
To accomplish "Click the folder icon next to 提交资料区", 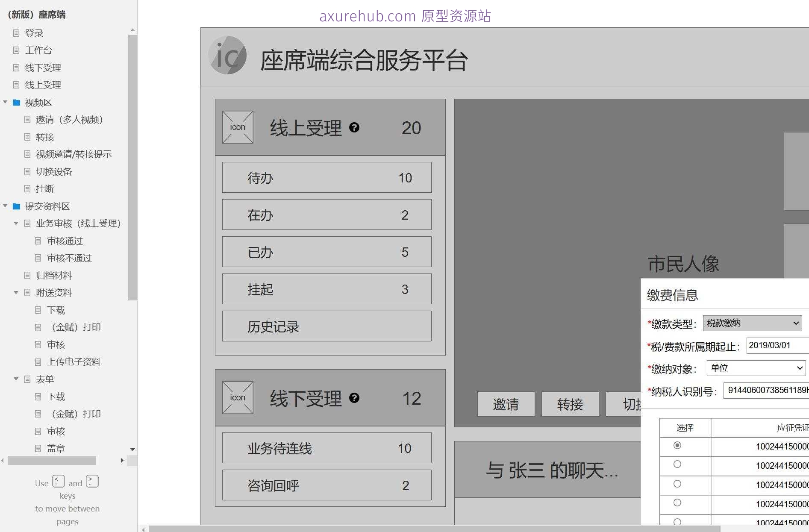I will click(x=16, y=206).
